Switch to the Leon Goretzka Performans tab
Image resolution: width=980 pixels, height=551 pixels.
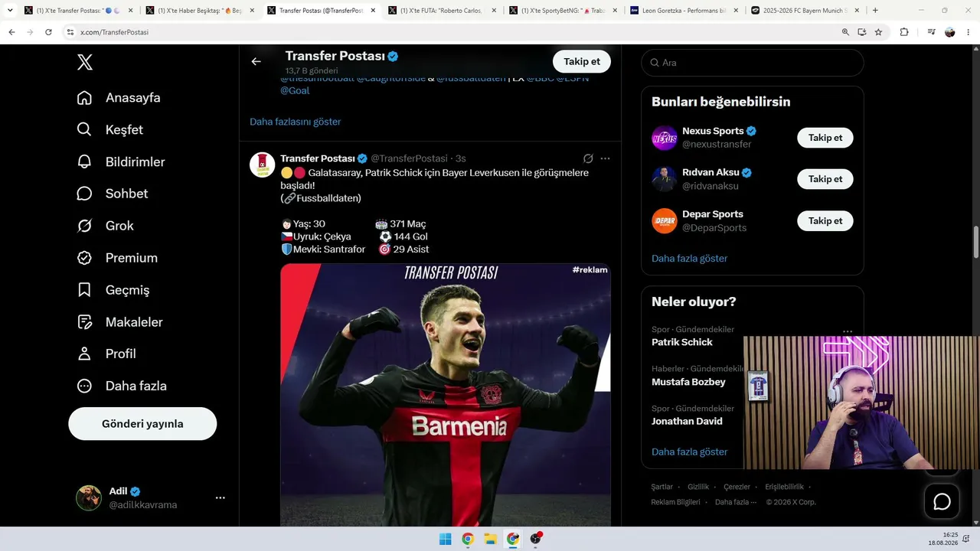(684, 11)
